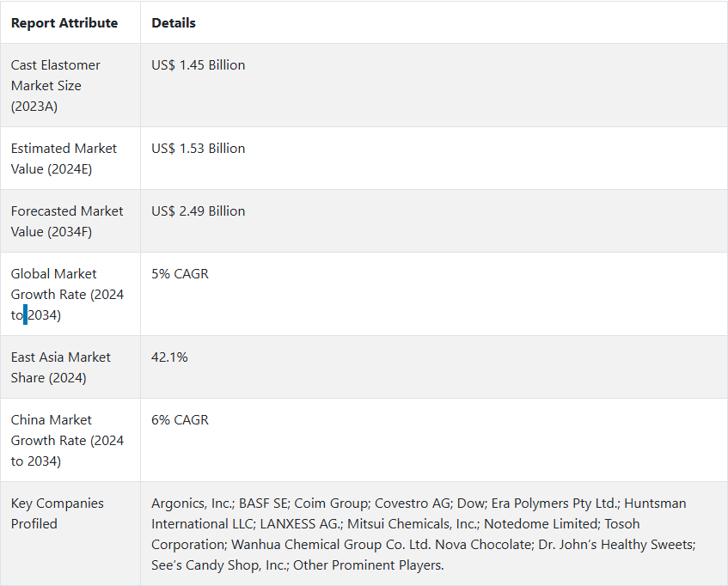Click East Asia Market Share label

pos(61,367)
